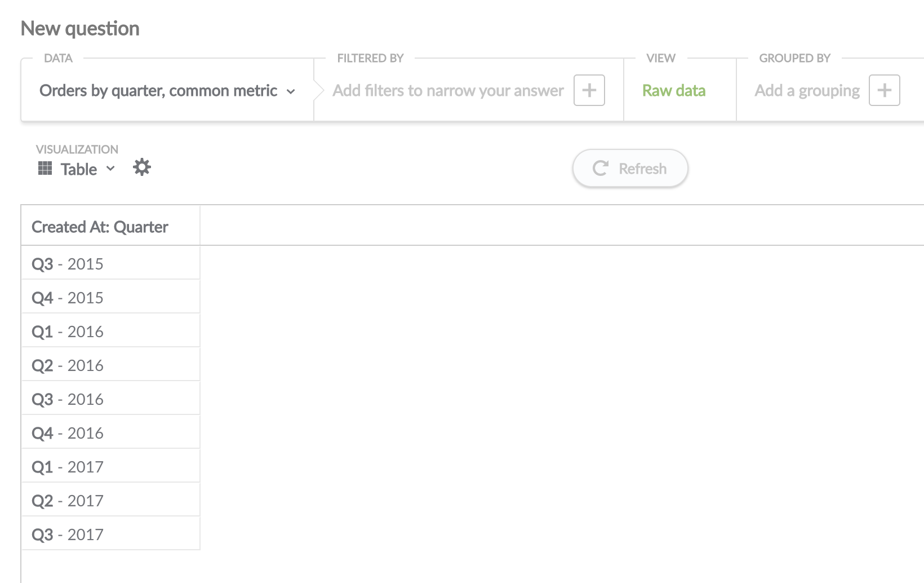Image resolution: width=924 pixels, height=583 pixels.
Task: Open visualization settings via gear icon
Action: tap(141, 167)
